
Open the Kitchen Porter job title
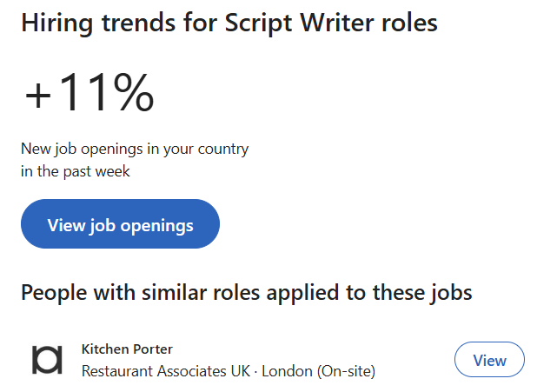(x=127, y=349)
